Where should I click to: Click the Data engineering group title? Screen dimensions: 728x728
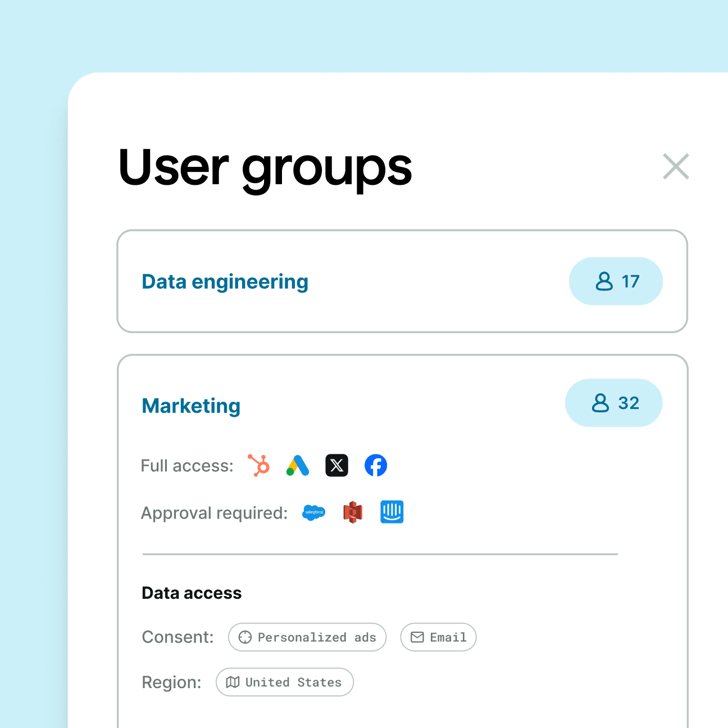point(225,281)
